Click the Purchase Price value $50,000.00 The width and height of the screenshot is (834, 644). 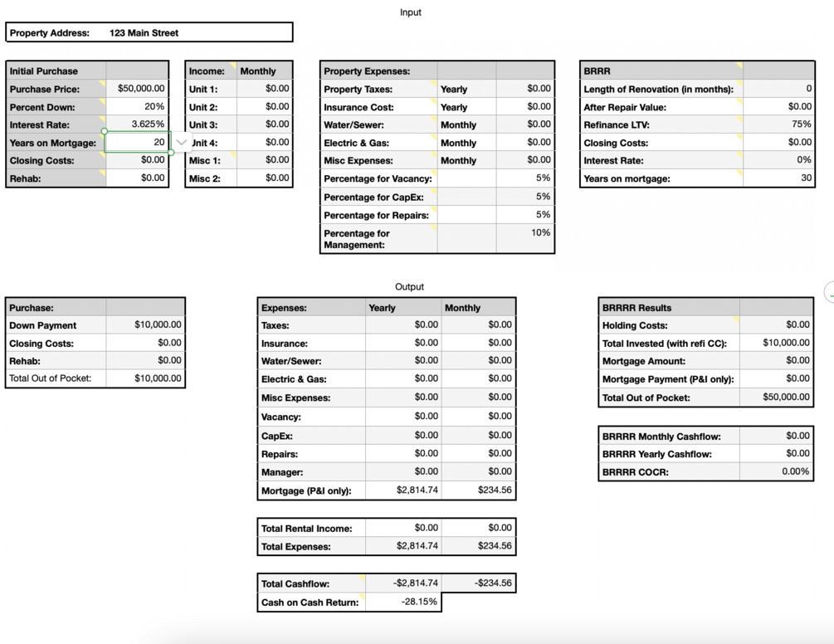[137, 89]
